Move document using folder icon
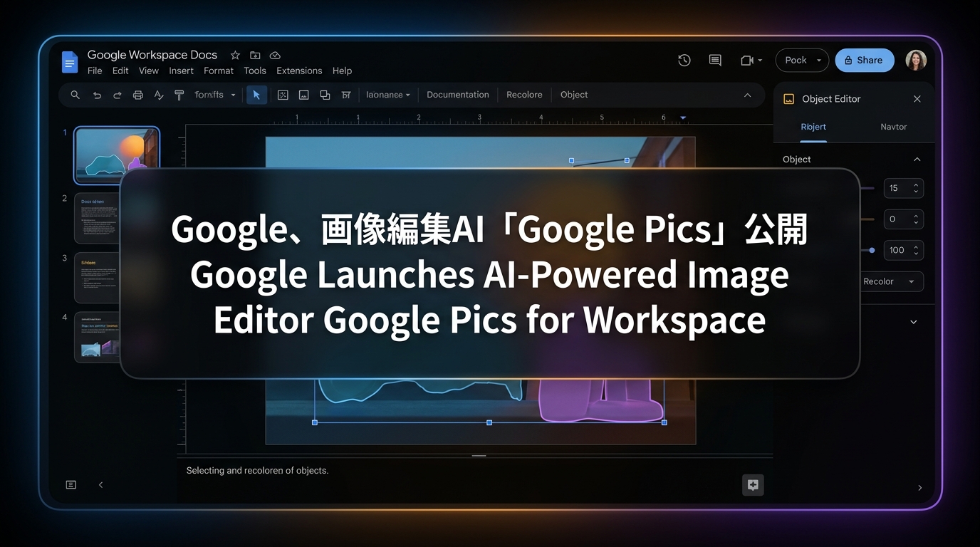 coord(255,55)
